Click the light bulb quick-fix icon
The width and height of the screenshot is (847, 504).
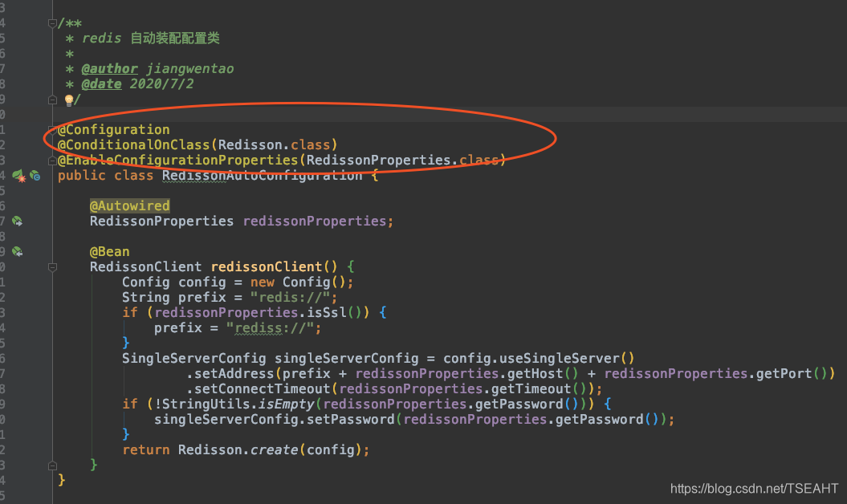coord(69,100)
